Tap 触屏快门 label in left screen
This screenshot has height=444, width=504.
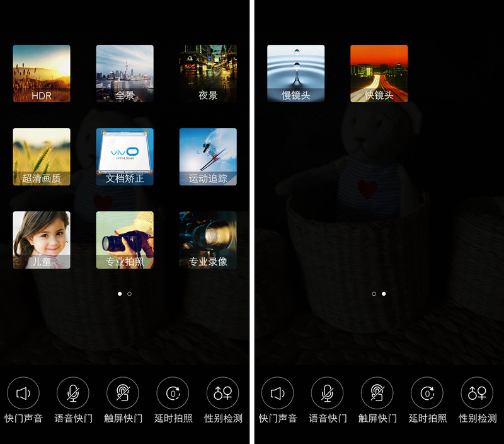123,418
